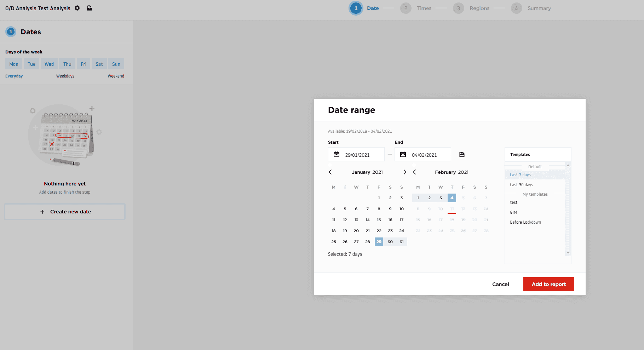Select the Weekdays preset
Image resolution: width=644 pixels, height=350 pixels.
65,76
